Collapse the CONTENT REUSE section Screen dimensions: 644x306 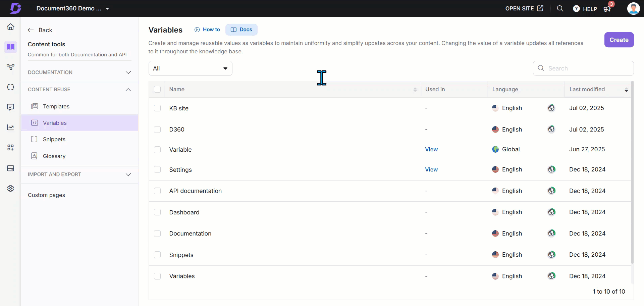tap(79, 90)
